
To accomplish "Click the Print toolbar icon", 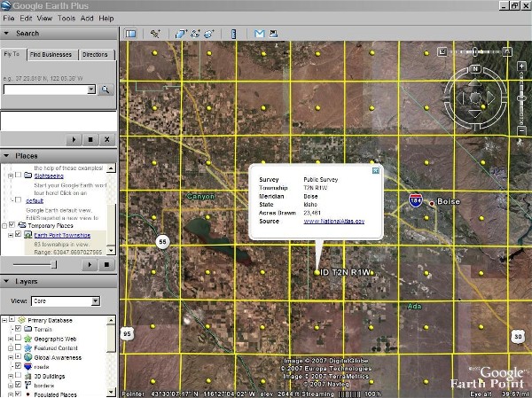I will tap(273, 34).
